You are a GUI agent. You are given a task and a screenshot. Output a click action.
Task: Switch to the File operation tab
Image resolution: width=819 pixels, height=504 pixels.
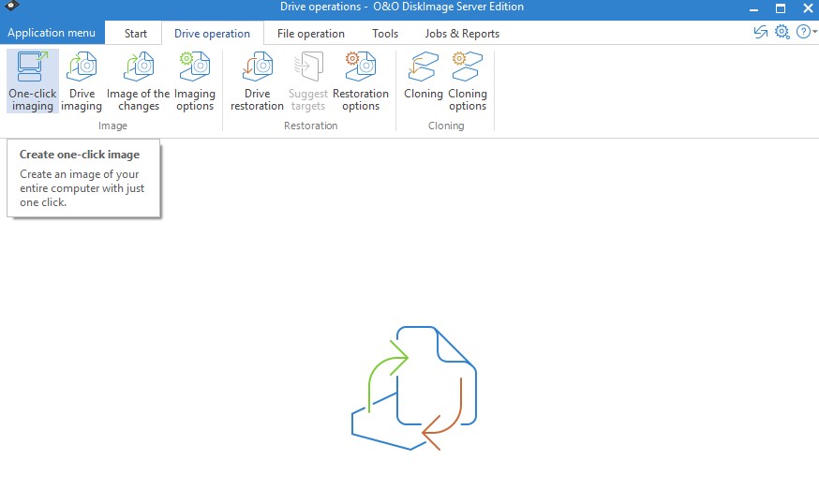(311, 34)
